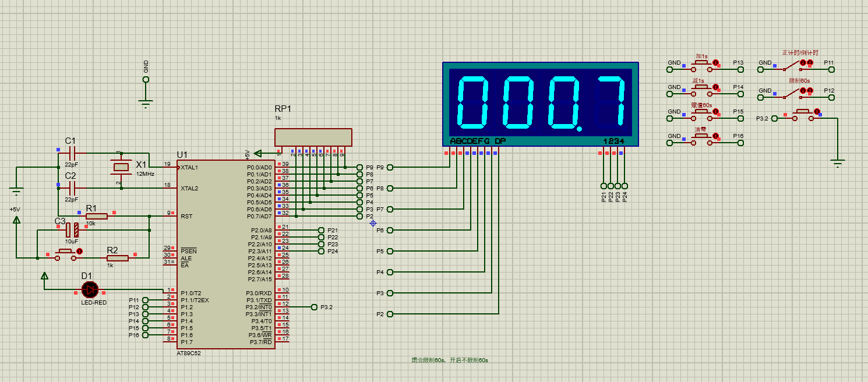868x382 pixels.
Task: Select capacitor C2
Action: (x=72, y=188)
